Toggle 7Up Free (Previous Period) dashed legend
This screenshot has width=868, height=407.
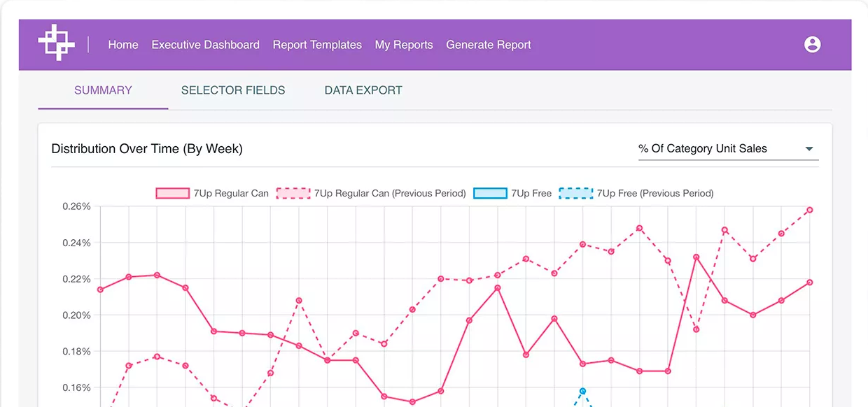coord(576,194)
